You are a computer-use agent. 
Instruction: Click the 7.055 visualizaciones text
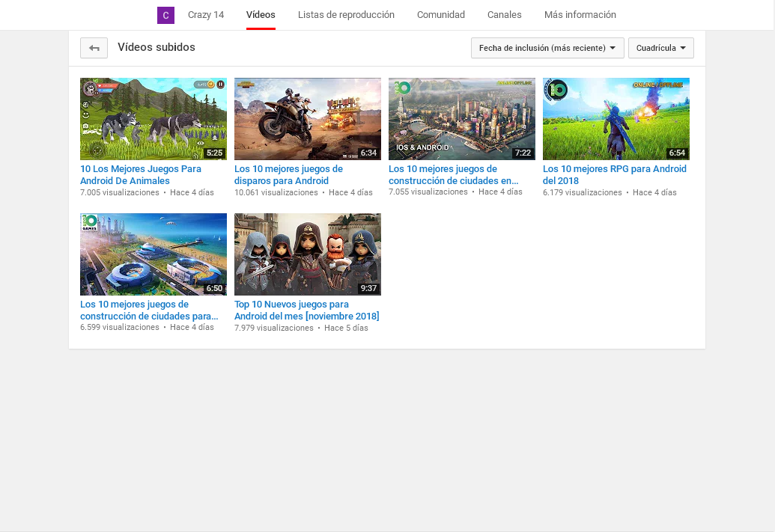[428, 192]
